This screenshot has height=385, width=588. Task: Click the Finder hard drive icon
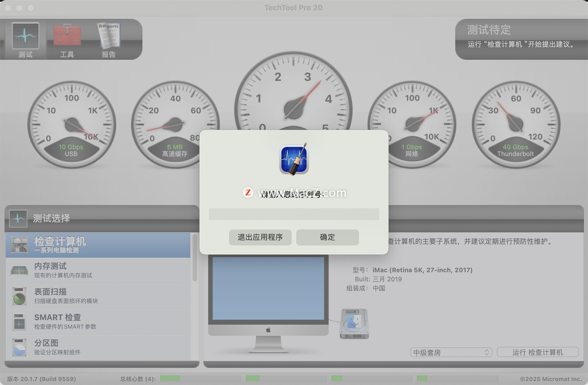pos(354,323)
